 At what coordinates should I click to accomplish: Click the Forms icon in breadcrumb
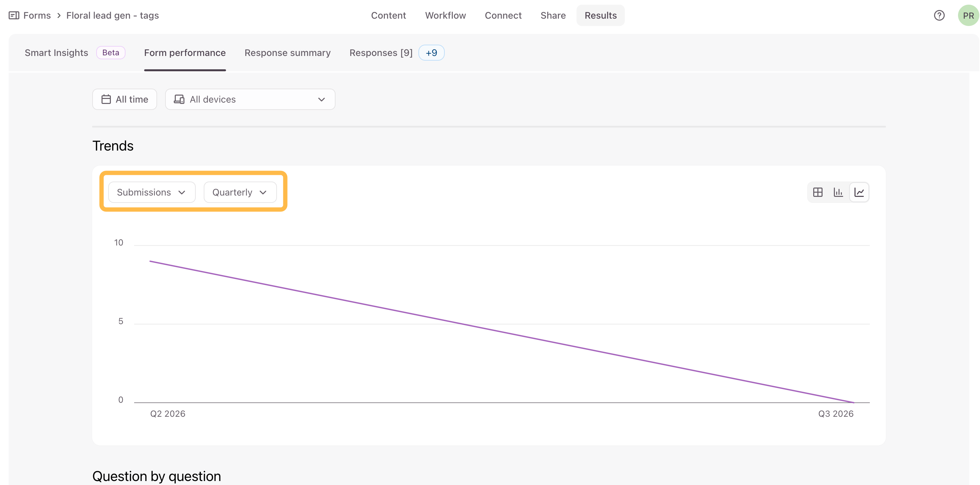click(x=14, y=16)
